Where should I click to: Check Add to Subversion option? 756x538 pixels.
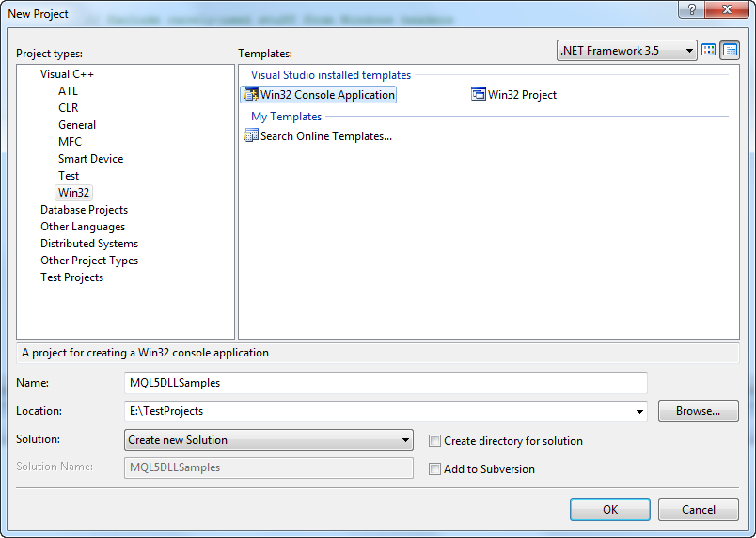(x=435, y=468)
